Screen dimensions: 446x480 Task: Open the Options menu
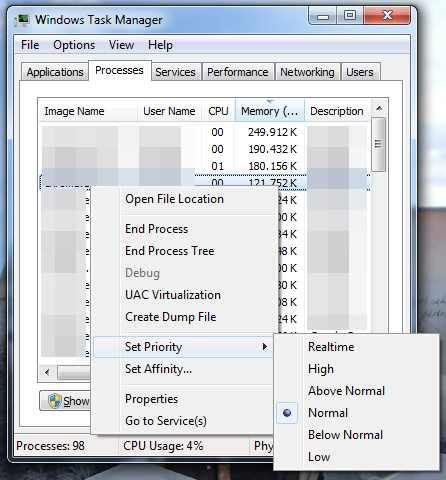tap(74, 45)
